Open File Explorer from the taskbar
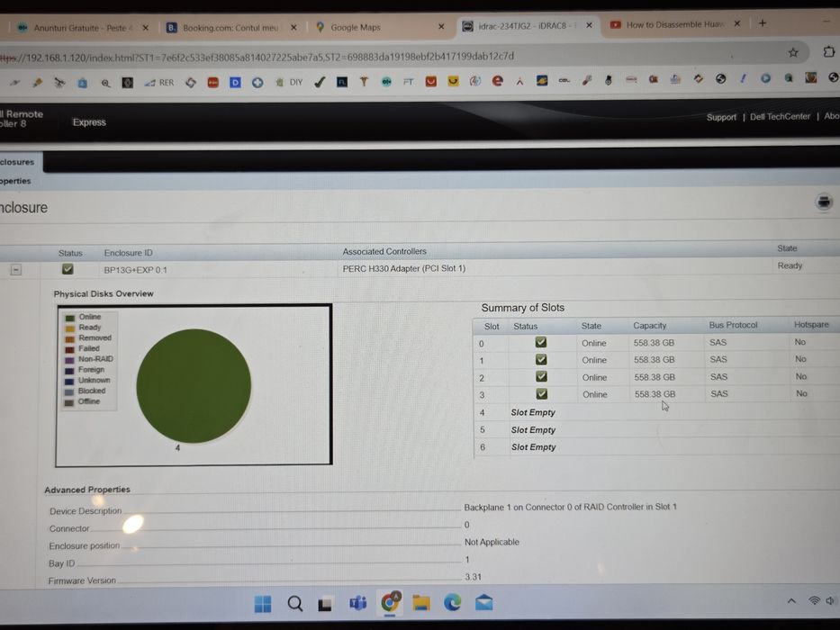 421,603
